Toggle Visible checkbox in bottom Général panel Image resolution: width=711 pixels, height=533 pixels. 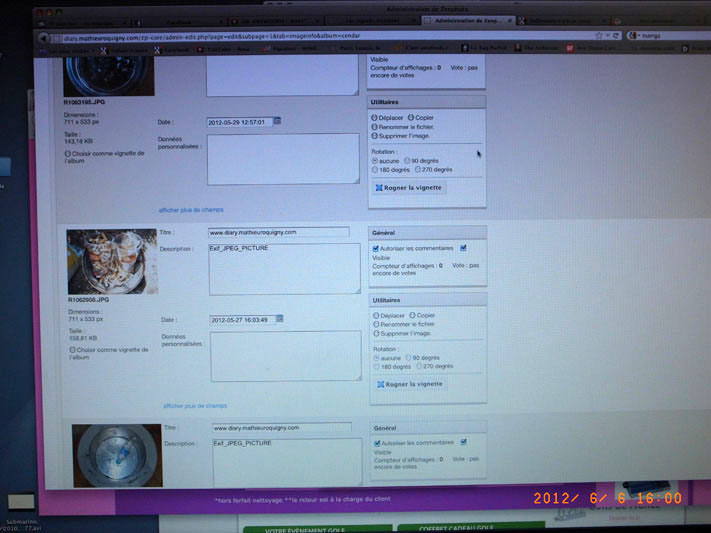[463, 442]
